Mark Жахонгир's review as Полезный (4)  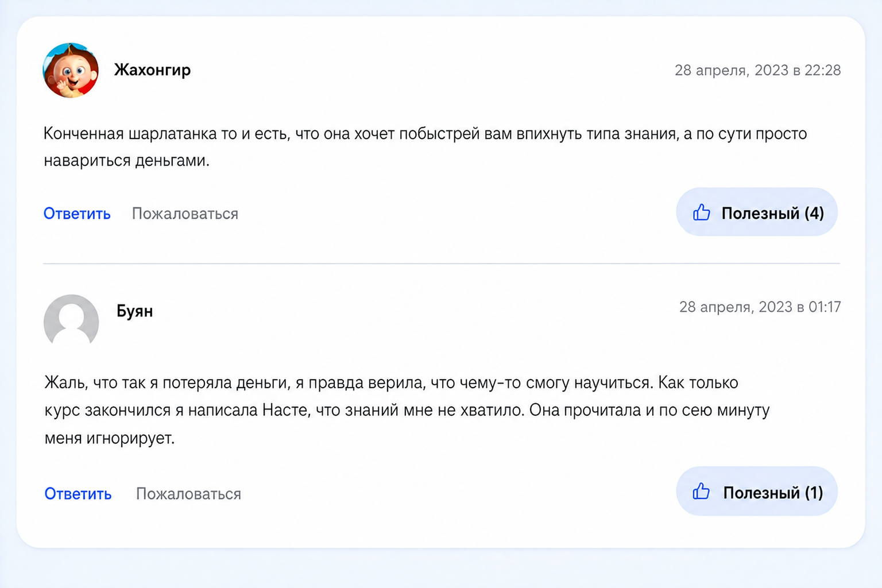tap(757, 212)
